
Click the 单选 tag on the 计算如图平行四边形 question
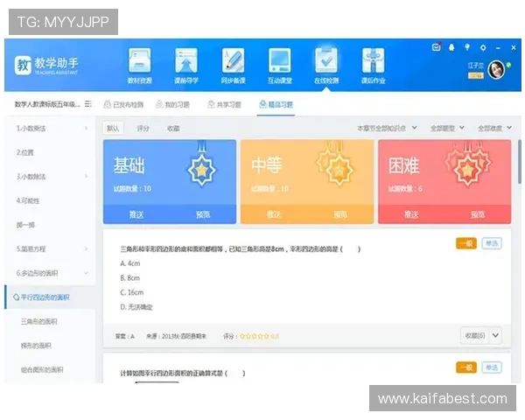click(492, 367)
